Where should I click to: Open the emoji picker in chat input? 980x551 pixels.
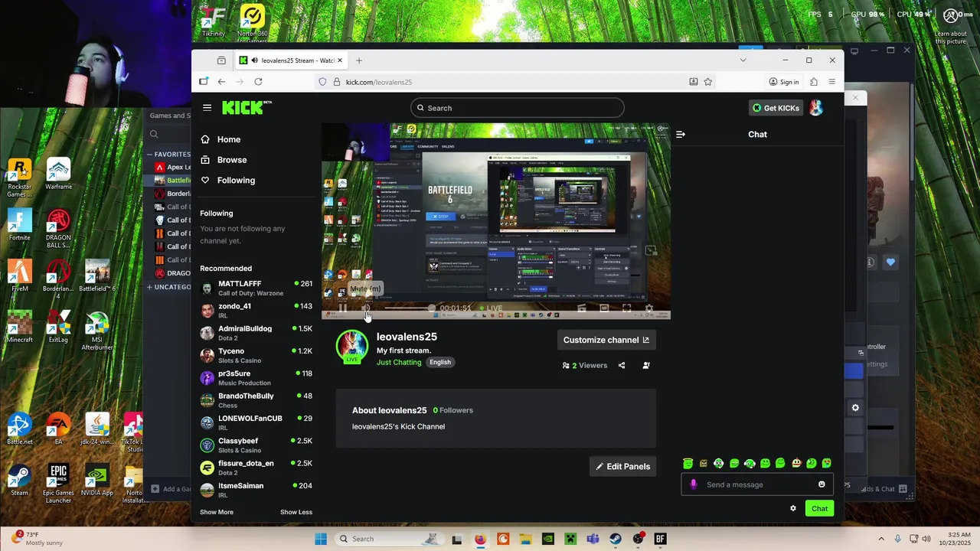point(822,484)
